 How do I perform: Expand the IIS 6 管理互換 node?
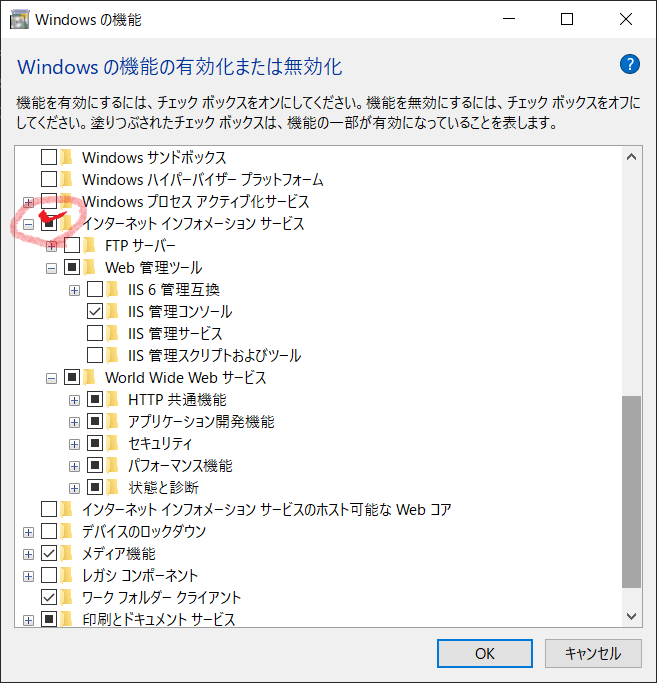pyautogui.click(x=75, y=291)
